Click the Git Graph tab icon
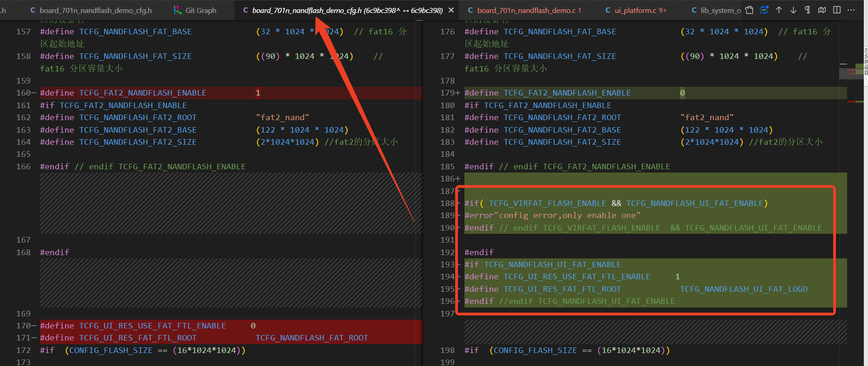The image size is (868, 366). 177,10
